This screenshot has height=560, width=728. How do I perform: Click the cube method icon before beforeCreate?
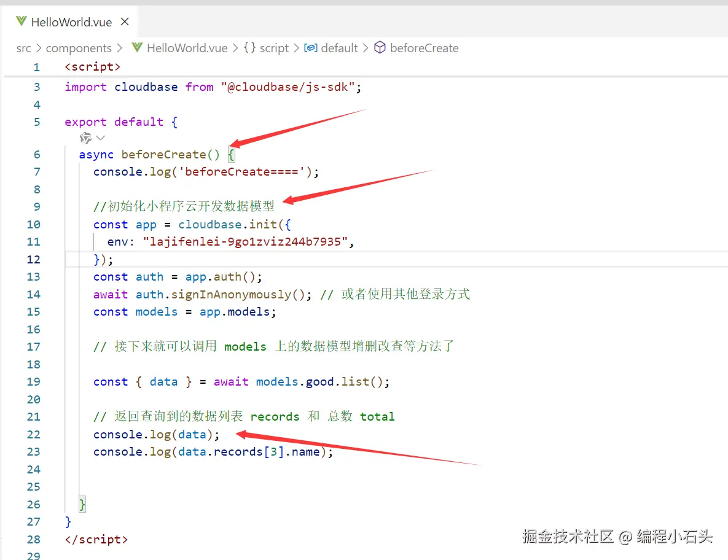click(380, 47)
